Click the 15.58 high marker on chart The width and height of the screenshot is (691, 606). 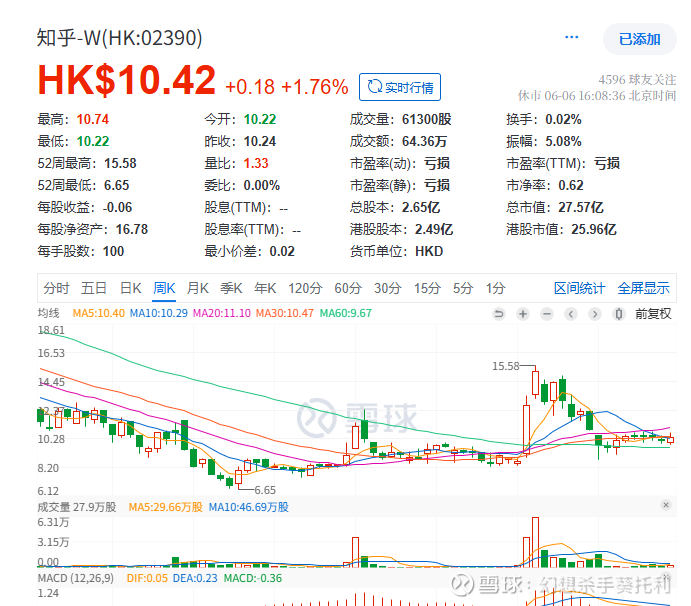(x=505, y=366)
